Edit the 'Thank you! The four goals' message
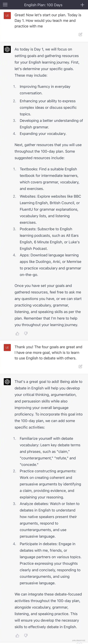 click(80, 366)
